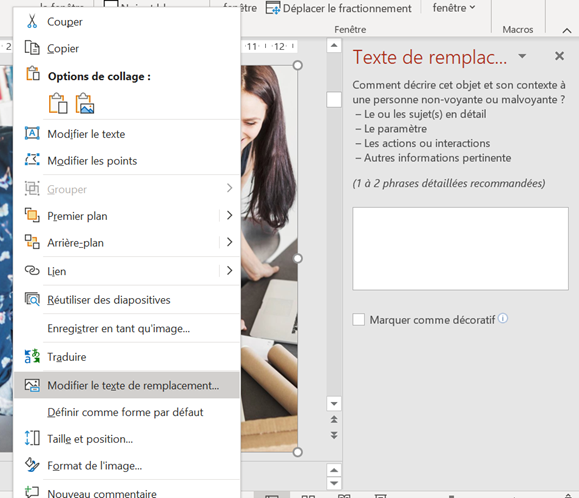Close the Texte de remplacement pane

pyautogui.click(x=559, y=56)
